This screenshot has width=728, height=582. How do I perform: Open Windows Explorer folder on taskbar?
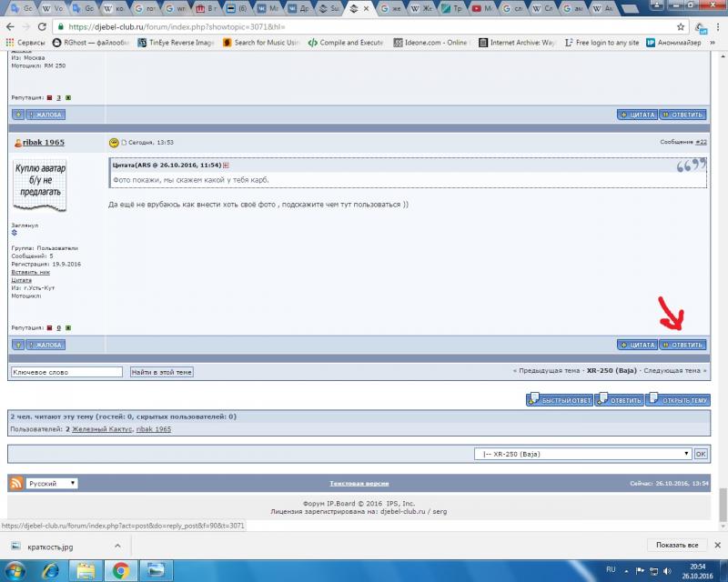point(86,570)
